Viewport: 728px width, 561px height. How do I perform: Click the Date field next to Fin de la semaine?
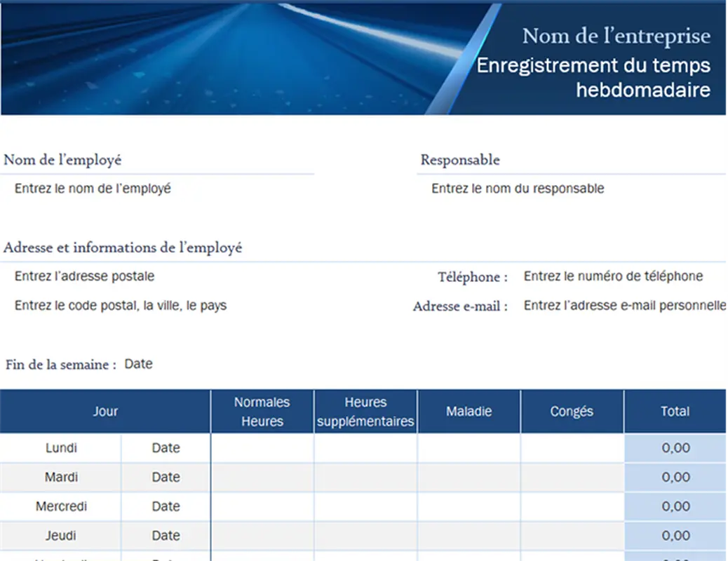(x=138, y=364)
